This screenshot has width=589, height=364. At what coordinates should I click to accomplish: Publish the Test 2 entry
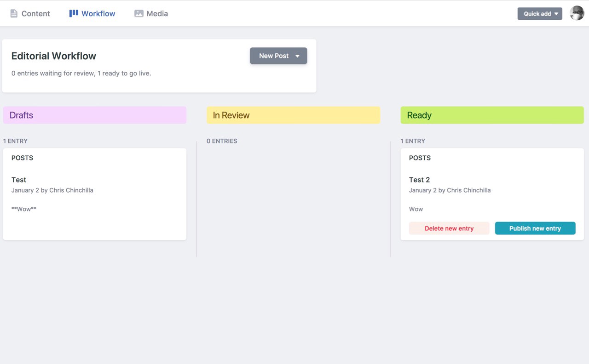[x=535, y=228]
